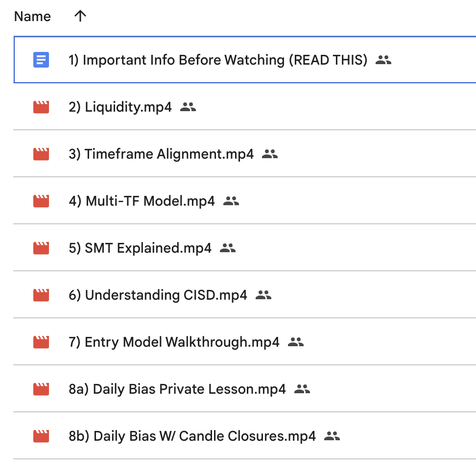The width and height of the screenshot is (476, 476).
Task: Click the Google Docs icon of Important Info file
Action: [41, 60]
